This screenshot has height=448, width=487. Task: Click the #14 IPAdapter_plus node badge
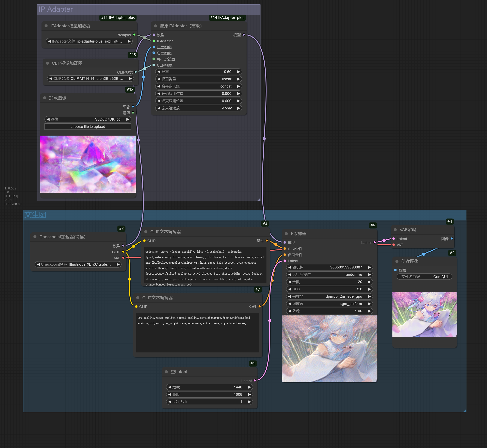pyautogui.click(x=227, y=17)
